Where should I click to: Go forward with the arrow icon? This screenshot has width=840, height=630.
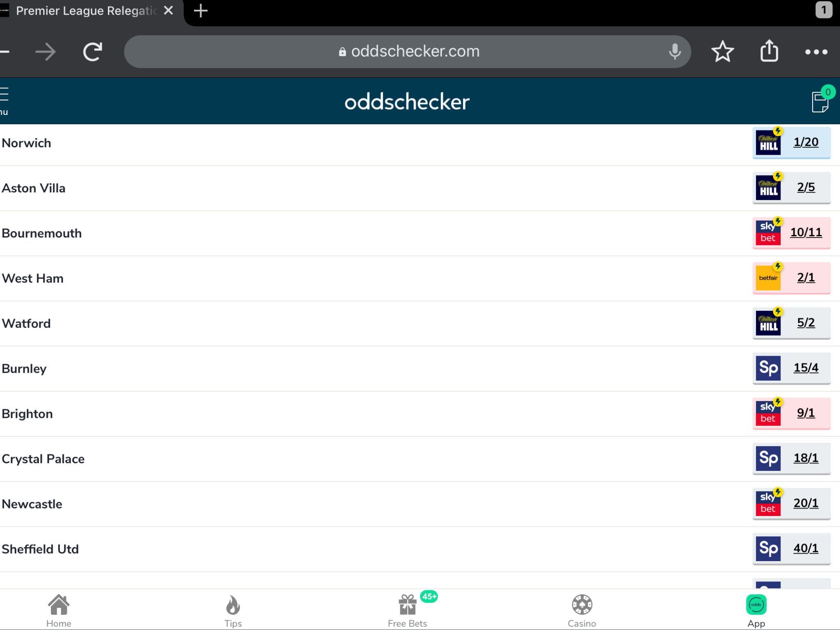[x=46, y=52]
